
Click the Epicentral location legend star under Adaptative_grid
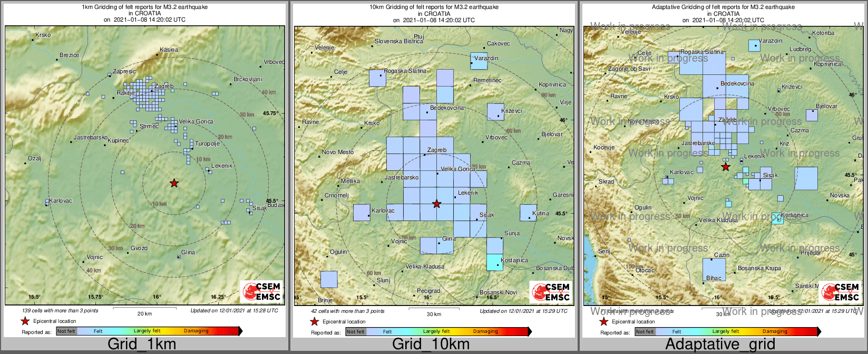point(603,321)
